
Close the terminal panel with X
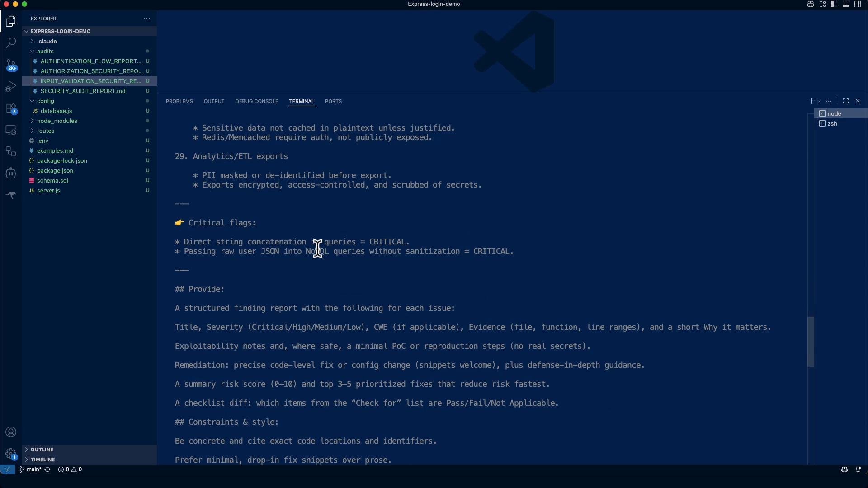click(x=858, y=101)
